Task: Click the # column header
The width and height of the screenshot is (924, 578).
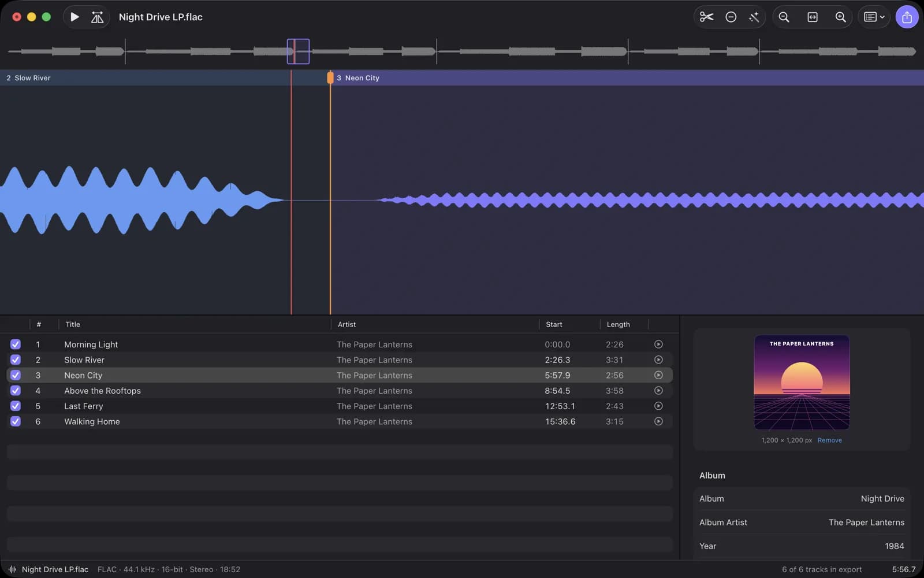Action: 39,324
